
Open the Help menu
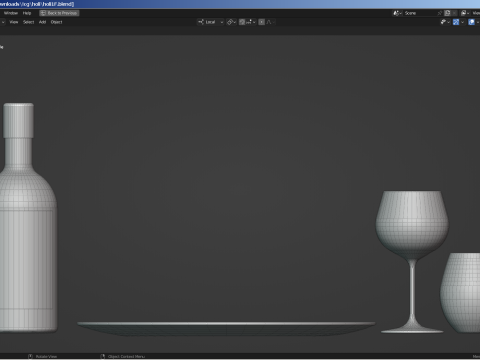pos(27,13)
